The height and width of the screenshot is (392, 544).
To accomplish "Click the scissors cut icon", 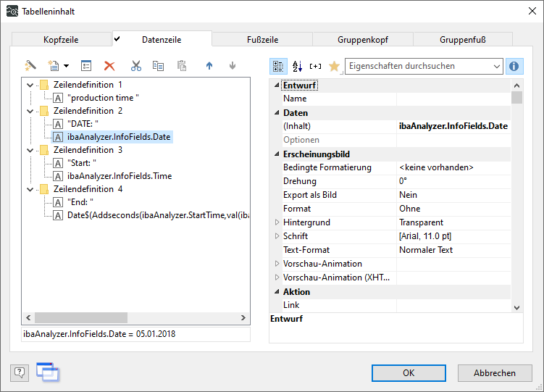I will (136, 65).
